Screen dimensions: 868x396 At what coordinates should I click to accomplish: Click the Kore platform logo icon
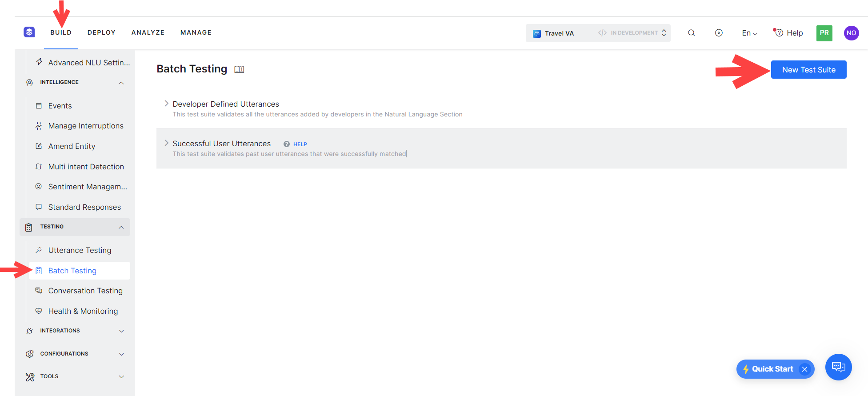click(x=29, y=32)
